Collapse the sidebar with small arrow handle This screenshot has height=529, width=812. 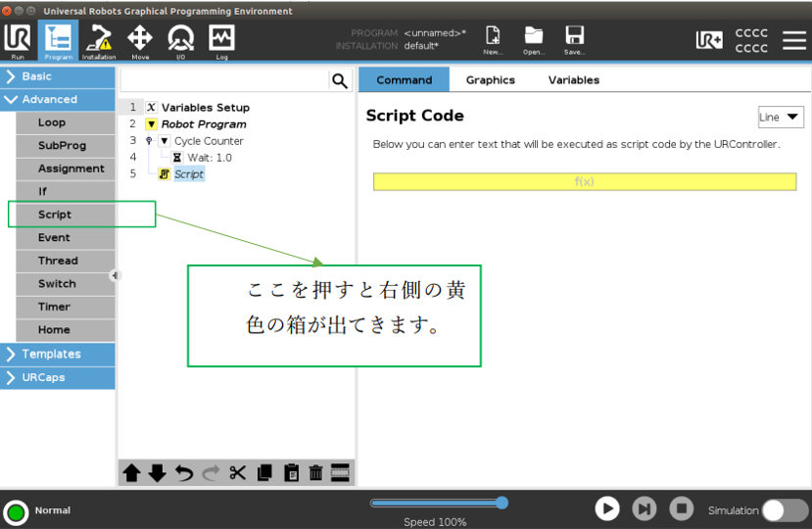tap(115, 275)
